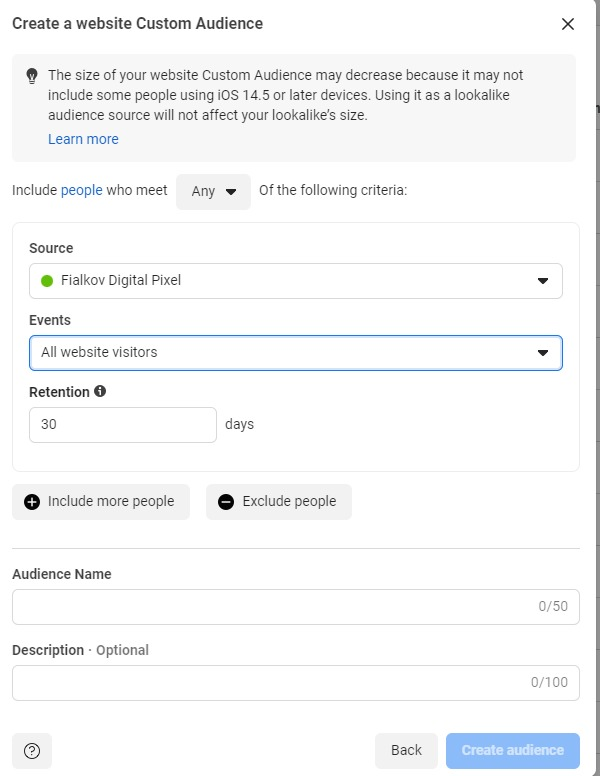The width and height of the screenshot is (600, 776).
Task: Click the Retention info icon
Action: point(100,391)
